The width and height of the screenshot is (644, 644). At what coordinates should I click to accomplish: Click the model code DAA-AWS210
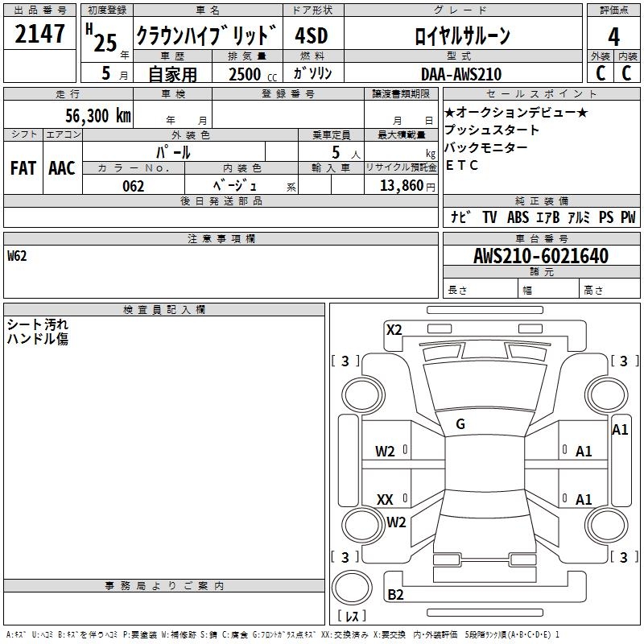(460, 74)
